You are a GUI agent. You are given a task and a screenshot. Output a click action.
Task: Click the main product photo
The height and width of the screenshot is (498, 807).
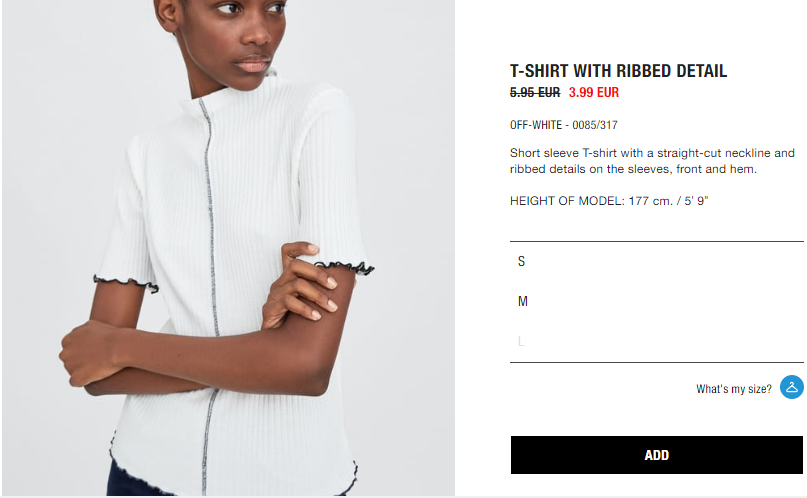(x=229, y=248)
